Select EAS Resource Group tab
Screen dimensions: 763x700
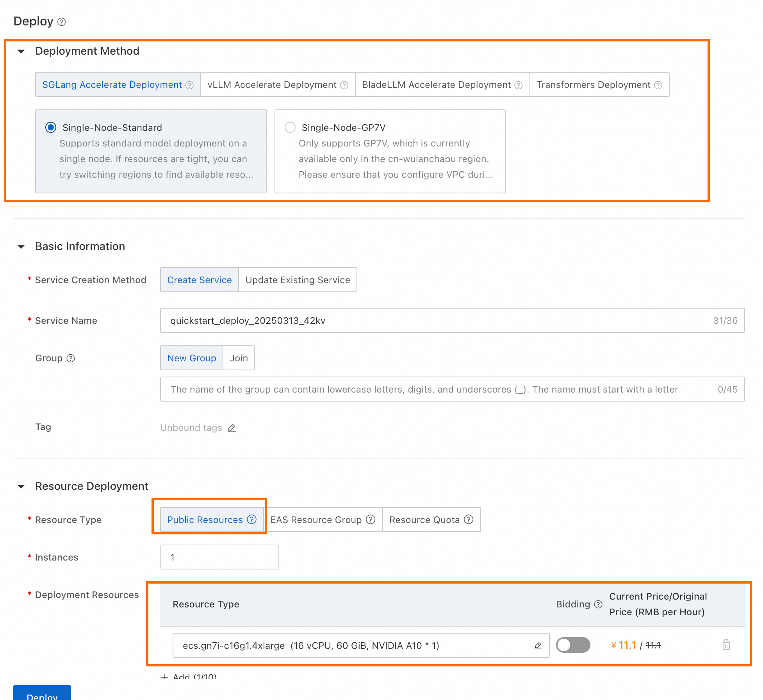[x=316, y=520]
